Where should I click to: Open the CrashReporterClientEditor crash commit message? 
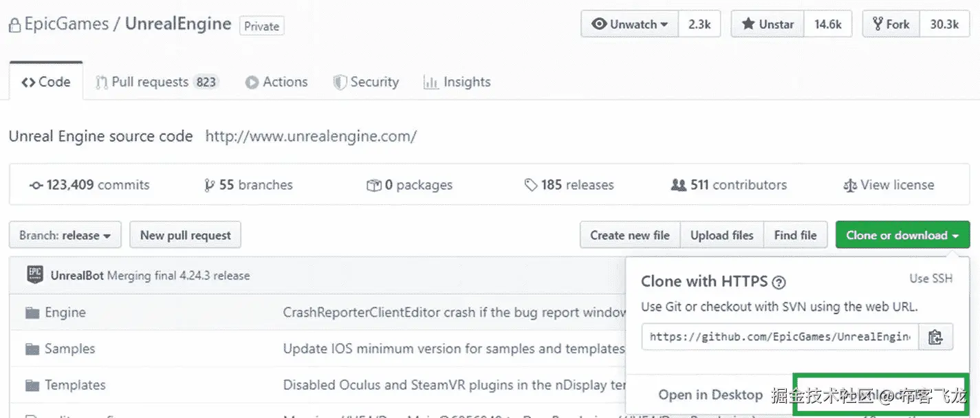click(455, 313)
